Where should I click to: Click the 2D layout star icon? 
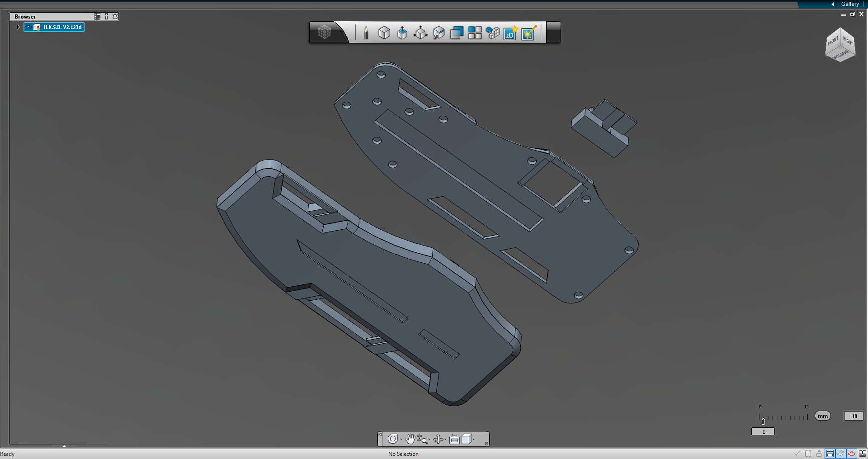(x=511, y=33)
